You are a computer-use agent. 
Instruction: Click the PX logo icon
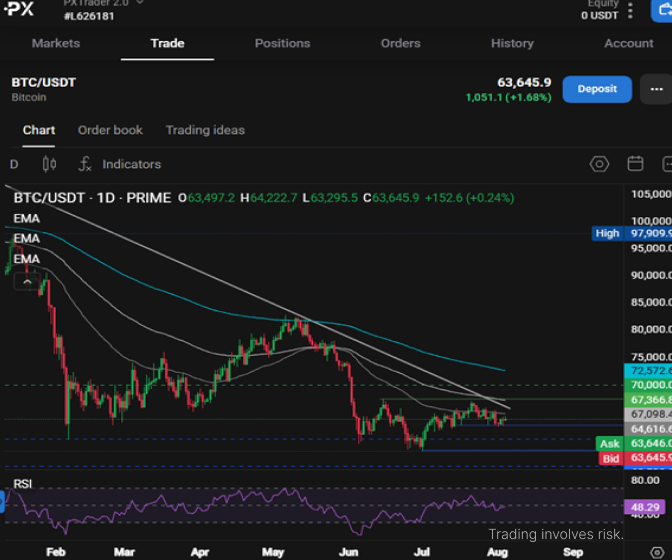coord(19,8)
